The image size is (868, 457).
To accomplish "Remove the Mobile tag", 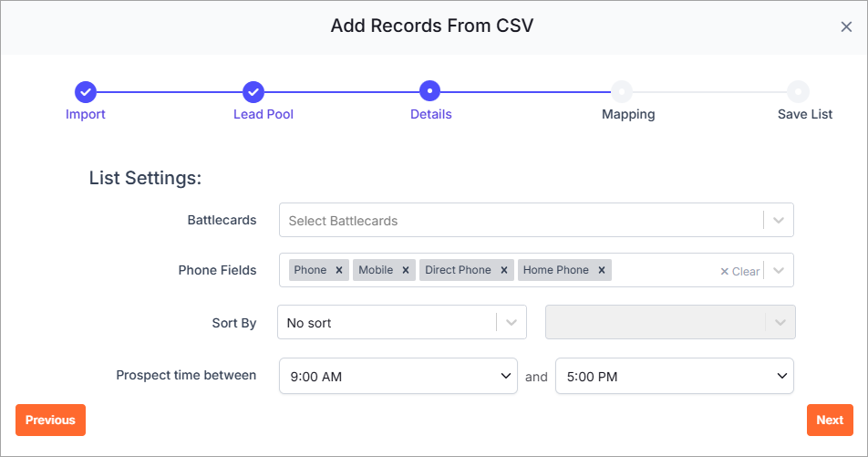I will pyautogui.click(x=406, y=270).
